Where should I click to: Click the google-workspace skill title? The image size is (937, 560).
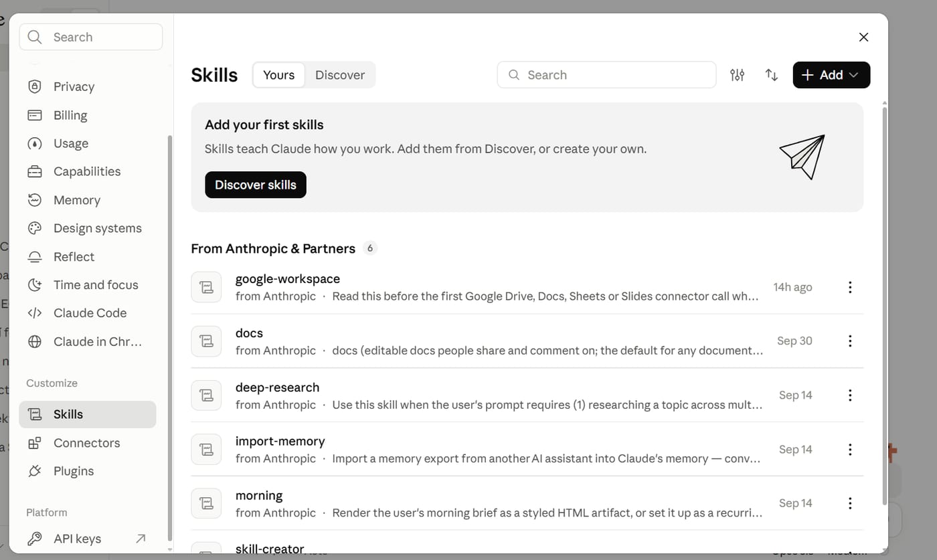[288, 279]
